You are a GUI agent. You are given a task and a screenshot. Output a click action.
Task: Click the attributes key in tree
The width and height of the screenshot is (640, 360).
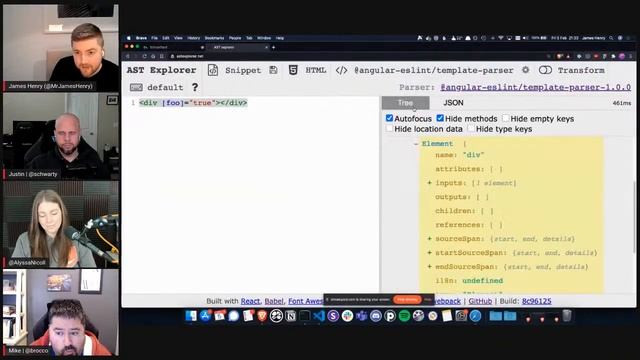(x=459, y=169)
